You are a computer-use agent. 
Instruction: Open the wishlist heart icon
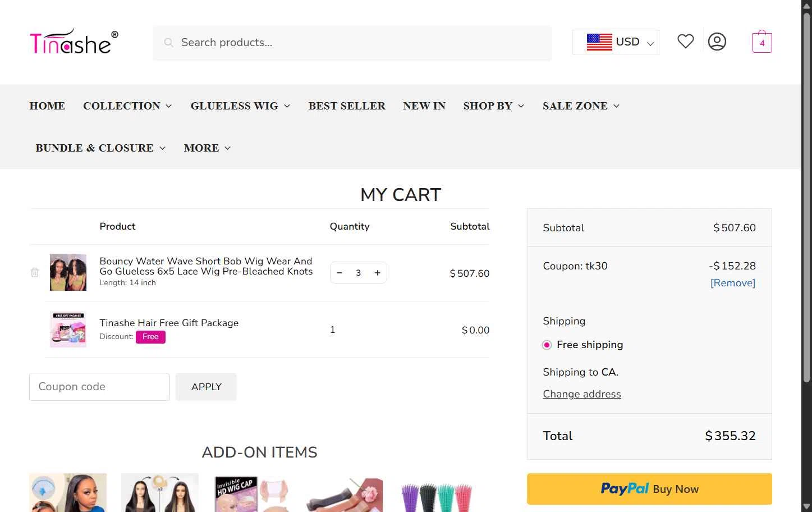pos(685,42)
